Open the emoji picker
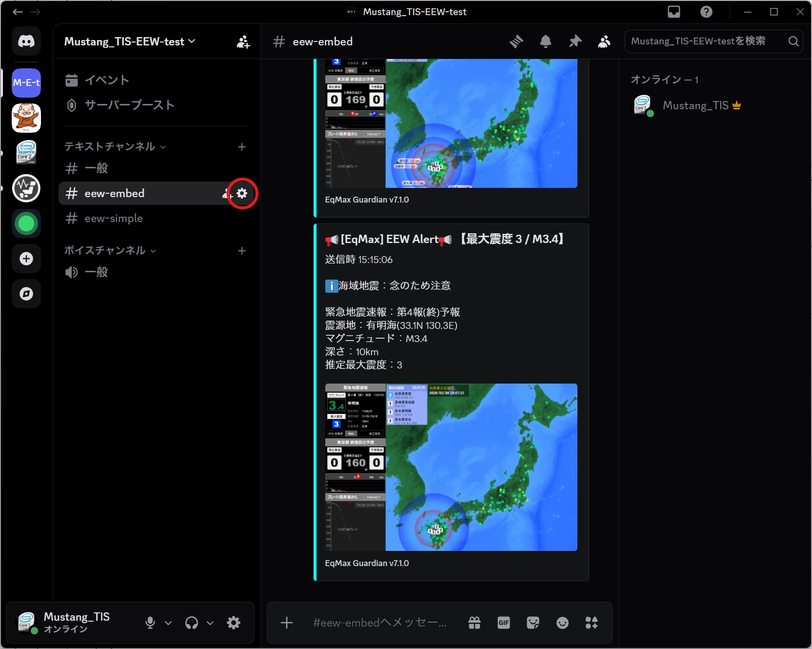Image resolution: width=812 pixels, height=649 pixels. 562,623
